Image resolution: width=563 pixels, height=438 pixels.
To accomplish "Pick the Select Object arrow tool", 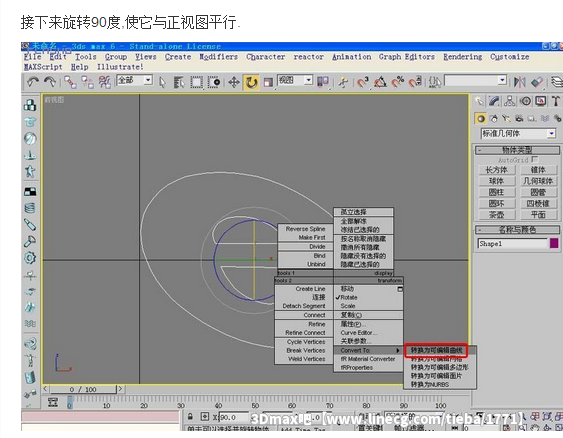I will click(162, 82).
